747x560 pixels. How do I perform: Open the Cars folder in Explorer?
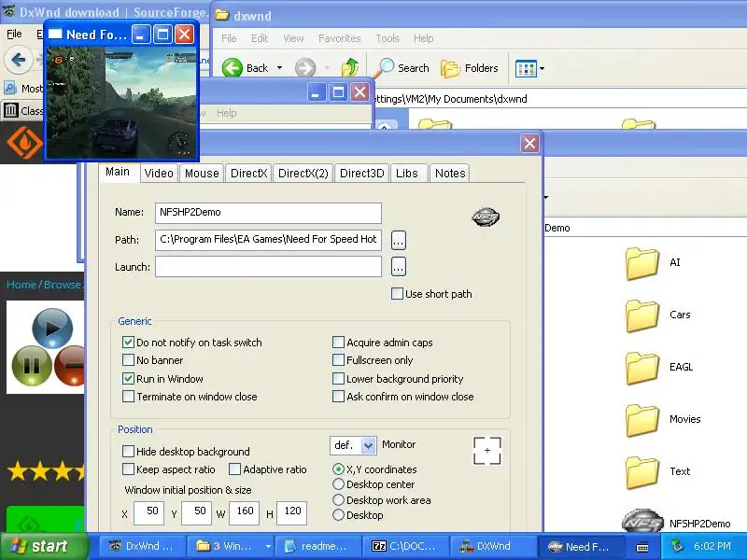point(642,315)
